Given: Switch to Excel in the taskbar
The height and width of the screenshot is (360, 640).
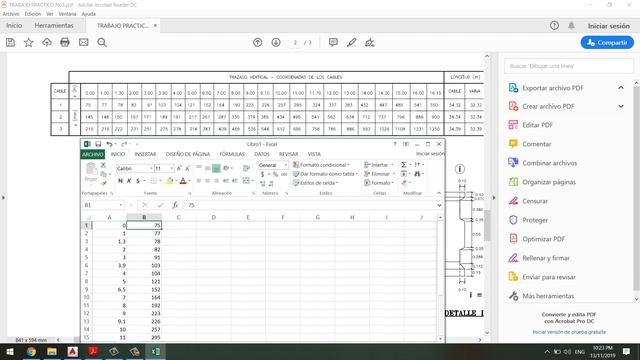Looking at the screenshot, I should (156, 351).
